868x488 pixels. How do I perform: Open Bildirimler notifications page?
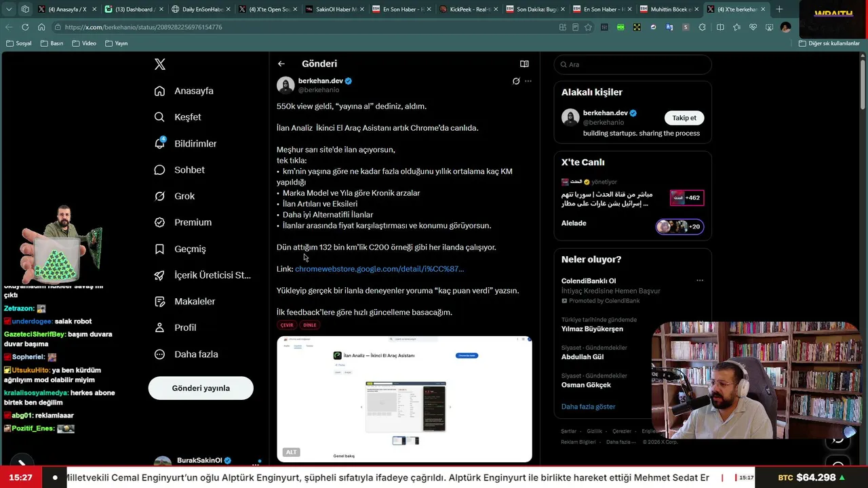(x=185, y=144)
